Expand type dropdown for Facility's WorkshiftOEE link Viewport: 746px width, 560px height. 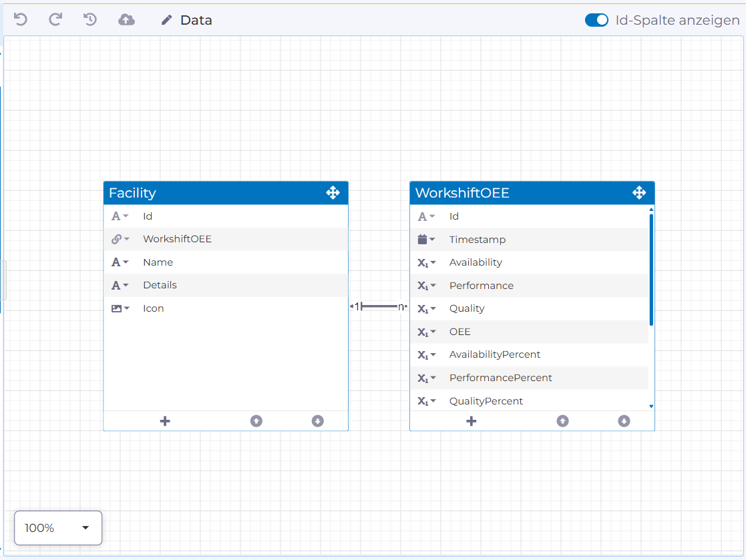(120, 239)
